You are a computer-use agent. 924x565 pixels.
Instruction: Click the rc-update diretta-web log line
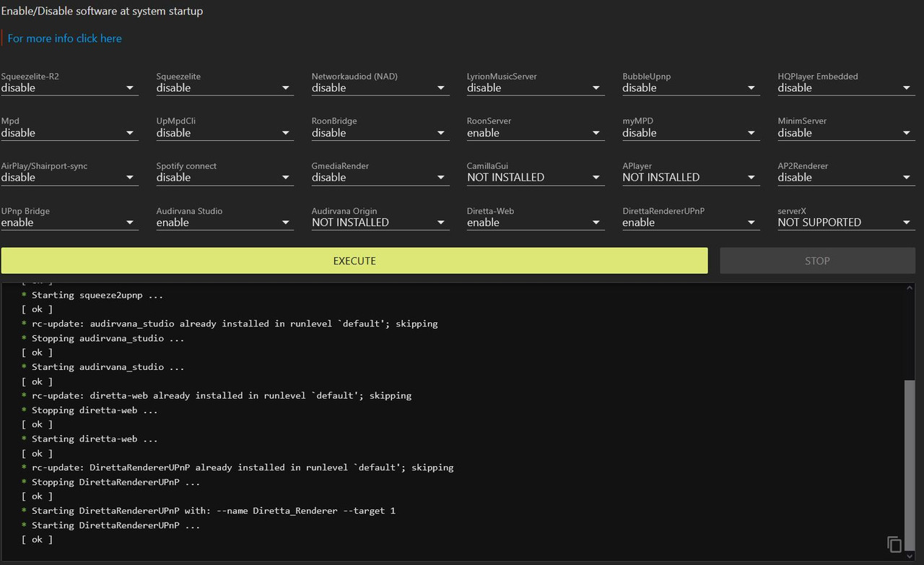pyautogui.click(x=217, y=396)
